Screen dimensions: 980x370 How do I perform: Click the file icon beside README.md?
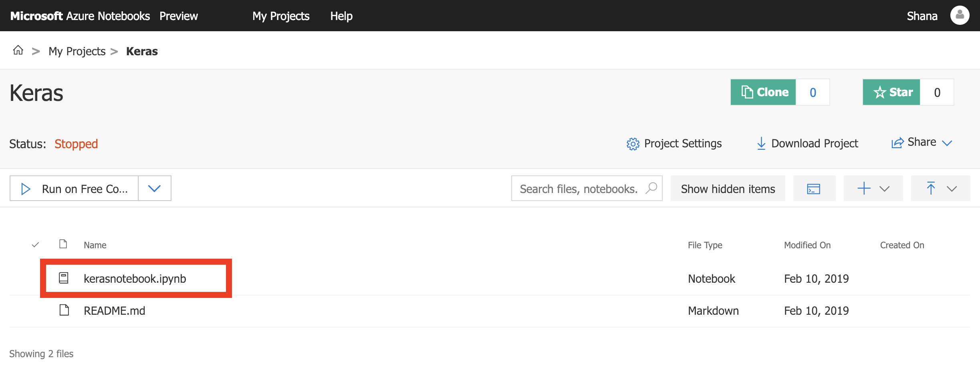click(64, 310)
